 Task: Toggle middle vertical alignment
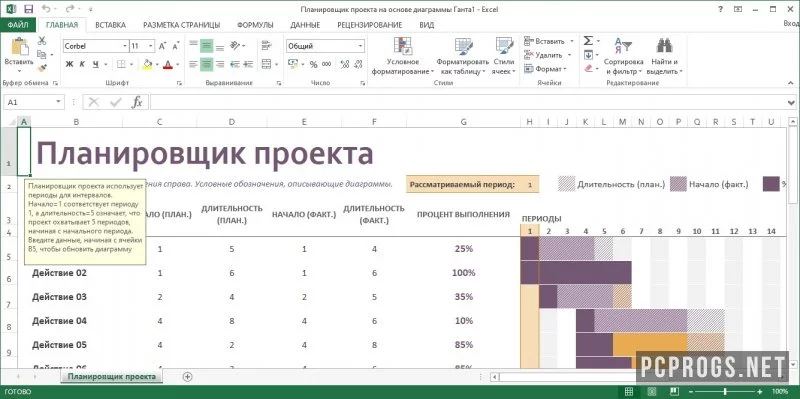[206, 46]
